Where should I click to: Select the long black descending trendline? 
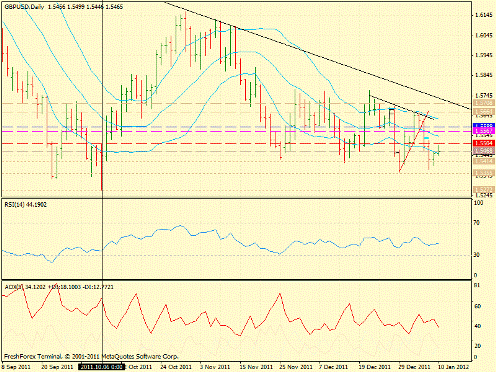pos(317,56)
